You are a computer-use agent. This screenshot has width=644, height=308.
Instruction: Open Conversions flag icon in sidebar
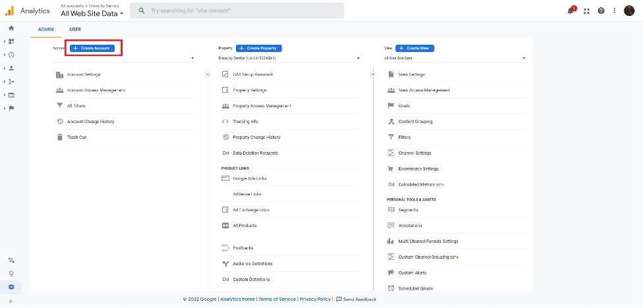click(11, 109)
